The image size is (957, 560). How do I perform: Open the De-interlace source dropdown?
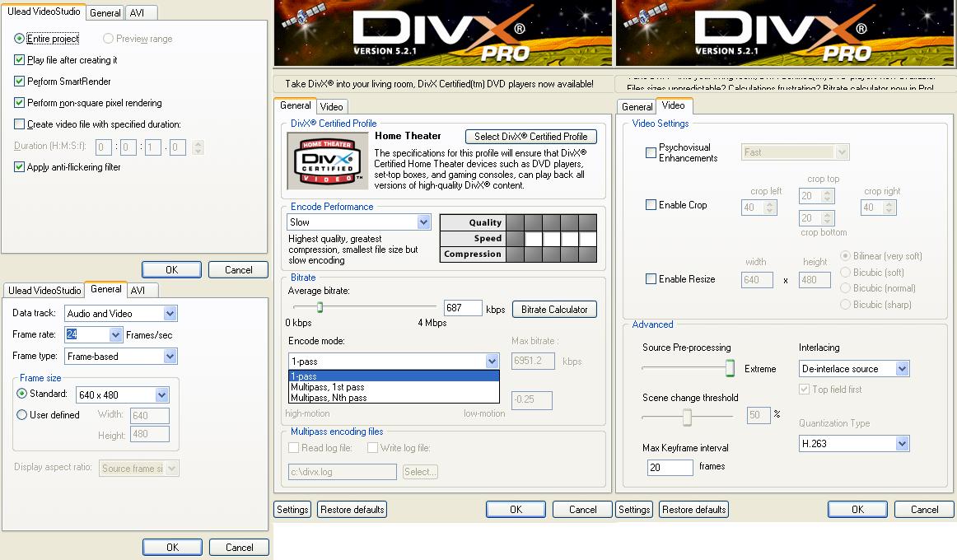[x=902, y=368]
